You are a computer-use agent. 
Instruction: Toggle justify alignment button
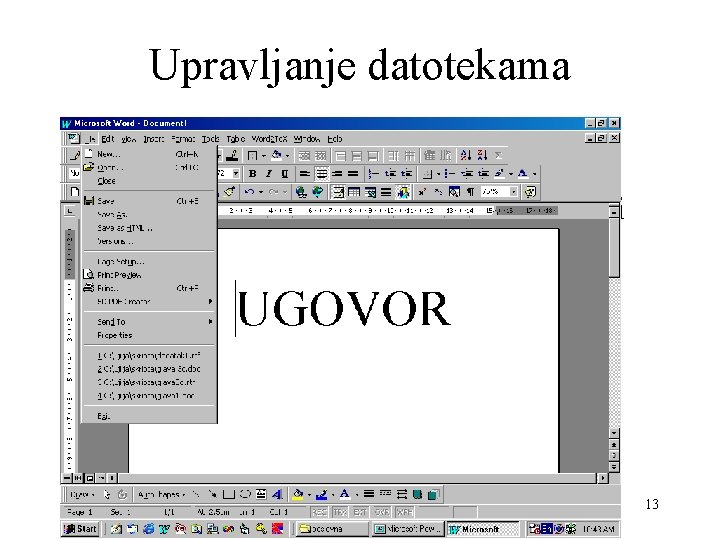tap(353, 174)
